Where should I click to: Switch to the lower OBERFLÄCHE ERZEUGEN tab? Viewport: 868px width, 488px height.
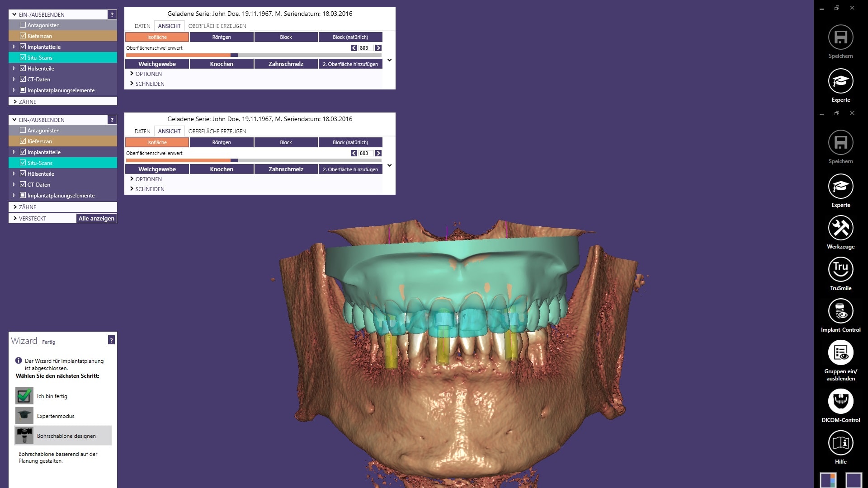(x=217, y=131)
